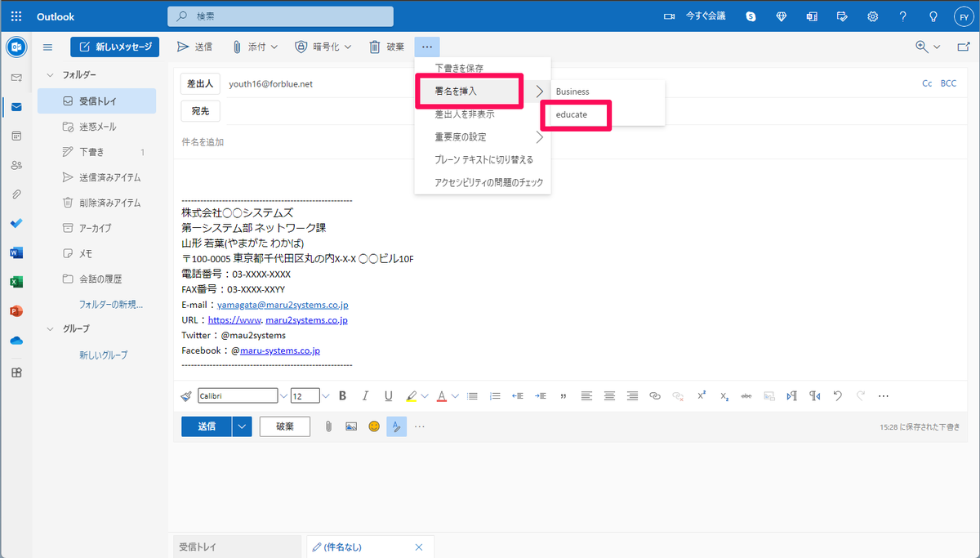The height and width of the screenshot is (558, 980).
Task: Select プレーンテキストに切り替える menu item
Action: pyautogui.click(x=483, y=160)
